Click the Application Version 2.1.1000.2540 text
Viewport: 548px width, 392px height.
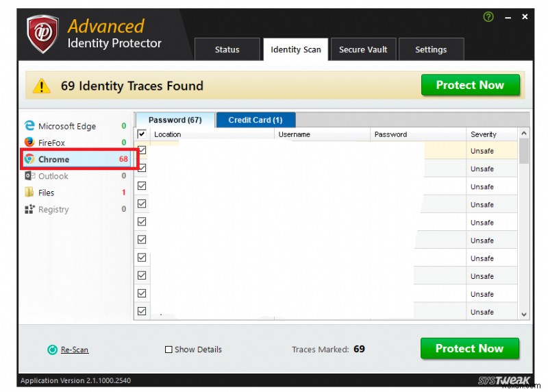[x=75, y=380]
